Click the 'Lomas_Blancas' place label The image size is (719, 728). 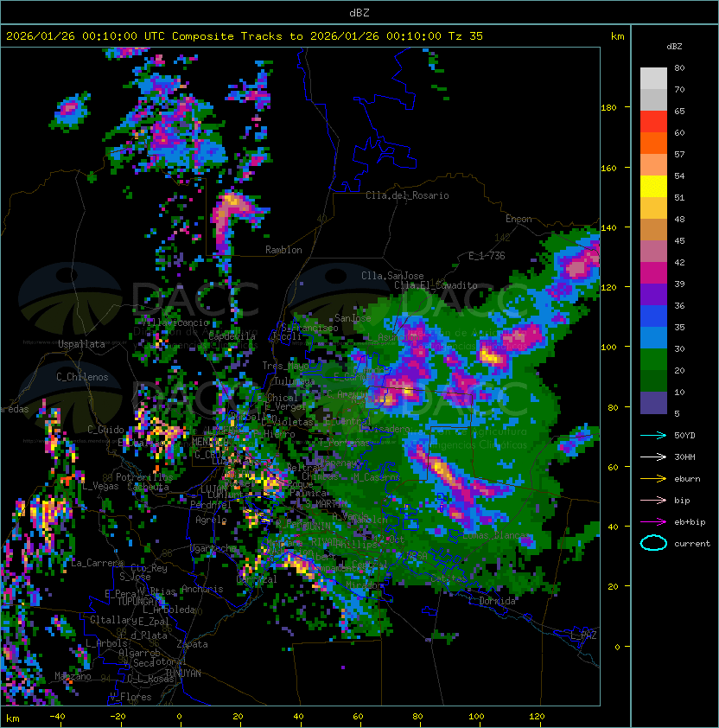pyautogui.click(x=496, y=535)
